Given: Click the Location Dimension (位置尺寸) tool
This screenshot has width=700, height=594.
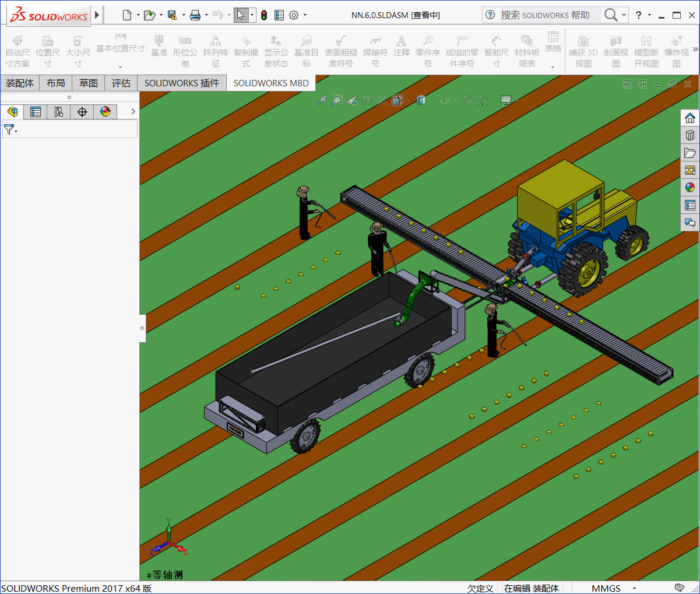Looking at the screenshot, I should tap(48, 51).
